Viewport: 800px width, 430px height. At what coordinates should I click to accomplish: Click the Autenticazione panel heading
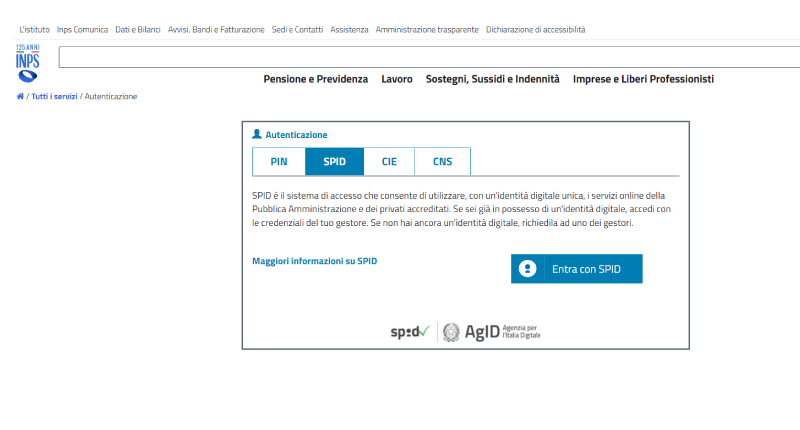(x=296, y=135)
